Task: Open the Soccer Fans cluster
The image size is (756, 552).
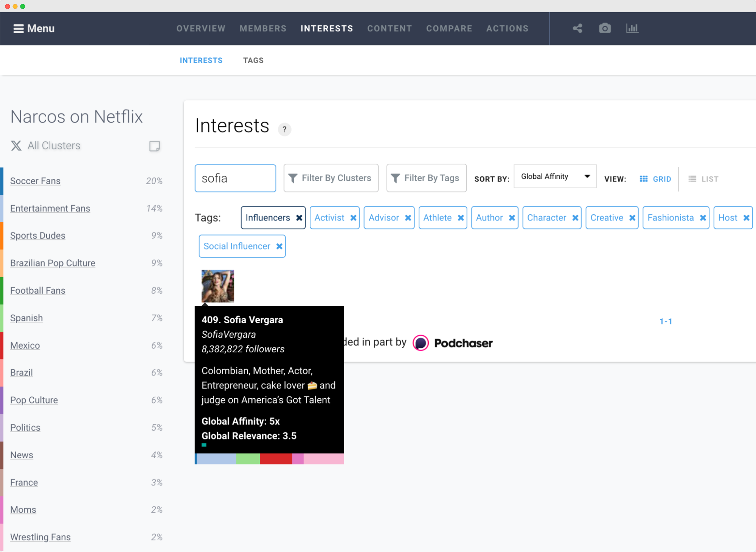Action: (x=35, y=181)
